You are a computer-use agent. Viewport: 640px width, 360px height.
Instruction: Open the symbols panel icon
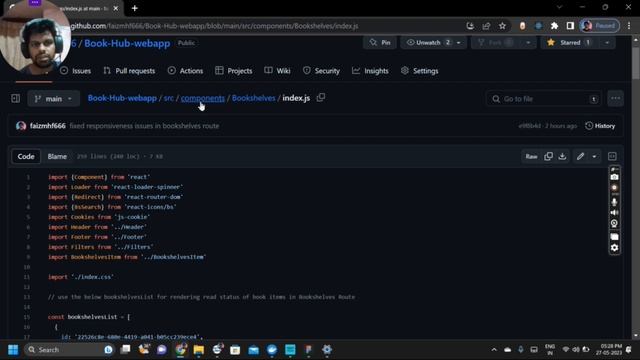pos(612,156)
